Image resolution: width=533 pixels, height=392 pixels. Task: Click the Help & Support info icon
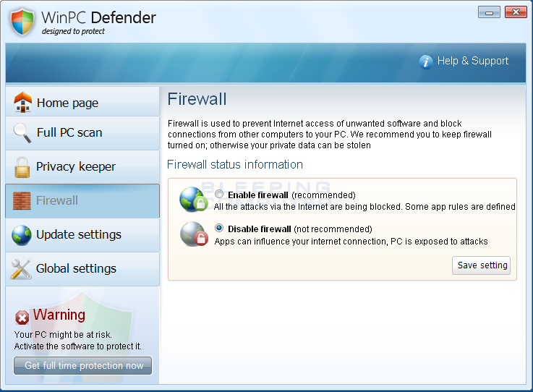click(425, 62)
